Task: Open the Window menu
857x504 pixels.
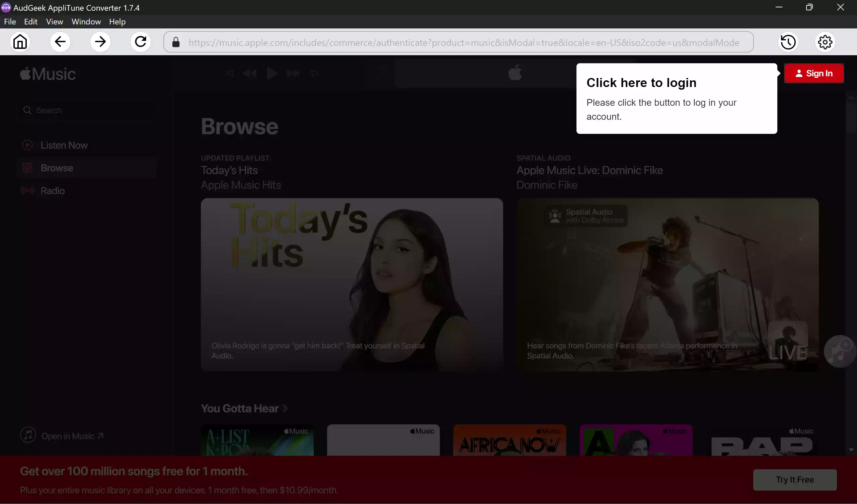Action: (86, 22)
